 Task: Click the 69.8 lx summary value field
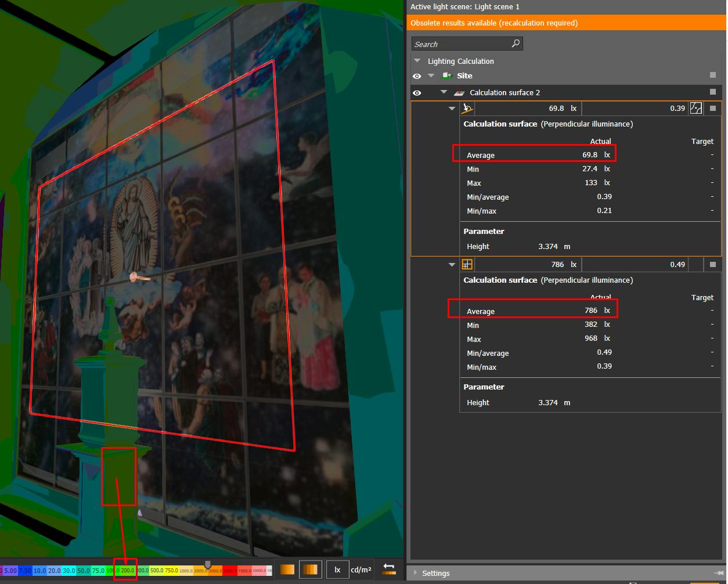pyautogui.click(x=528, y=108)
